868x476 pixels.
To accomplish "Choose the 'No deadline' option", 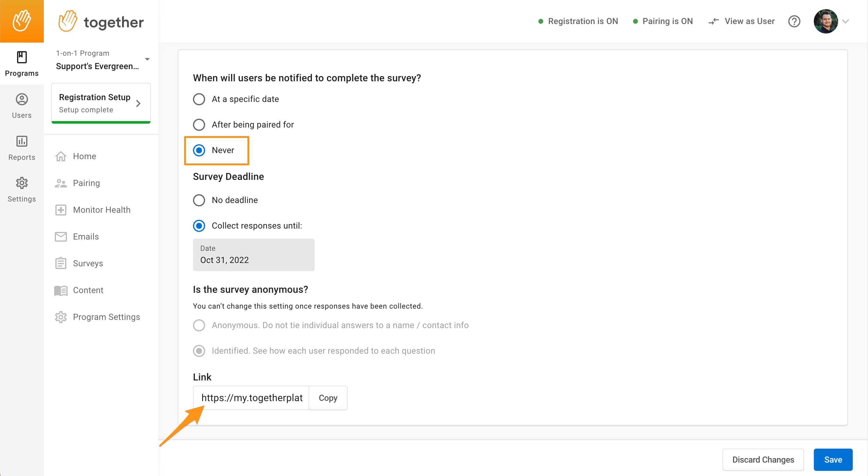I will [199, 200].
